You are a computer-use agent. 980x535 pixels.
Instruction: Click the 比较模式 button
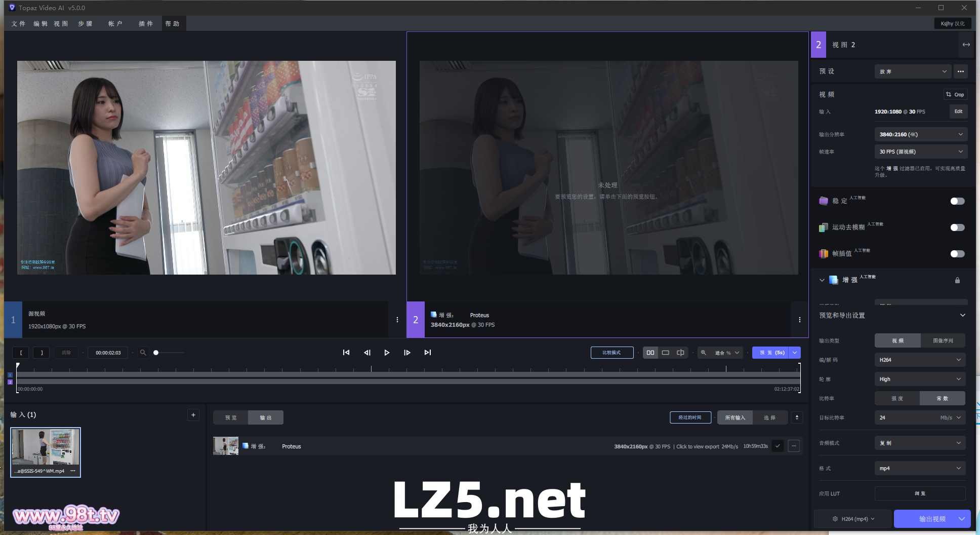[611, 353]
